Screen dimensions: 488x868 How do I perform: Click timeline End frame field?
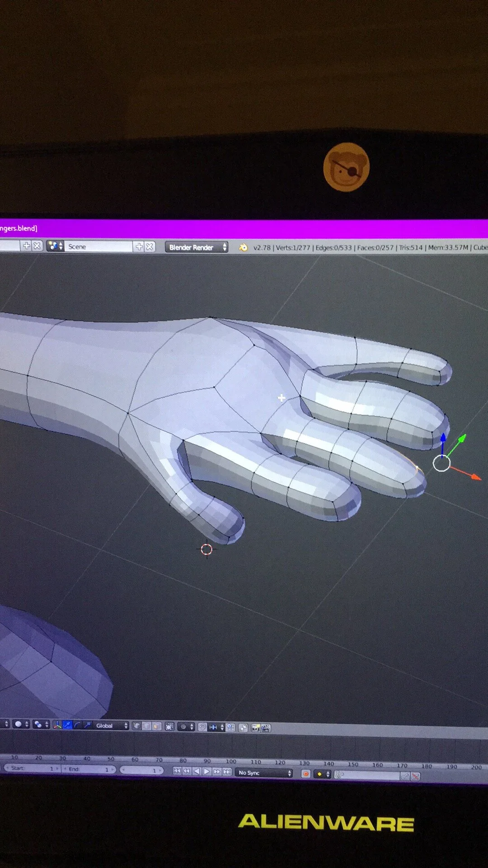point(89,769)
